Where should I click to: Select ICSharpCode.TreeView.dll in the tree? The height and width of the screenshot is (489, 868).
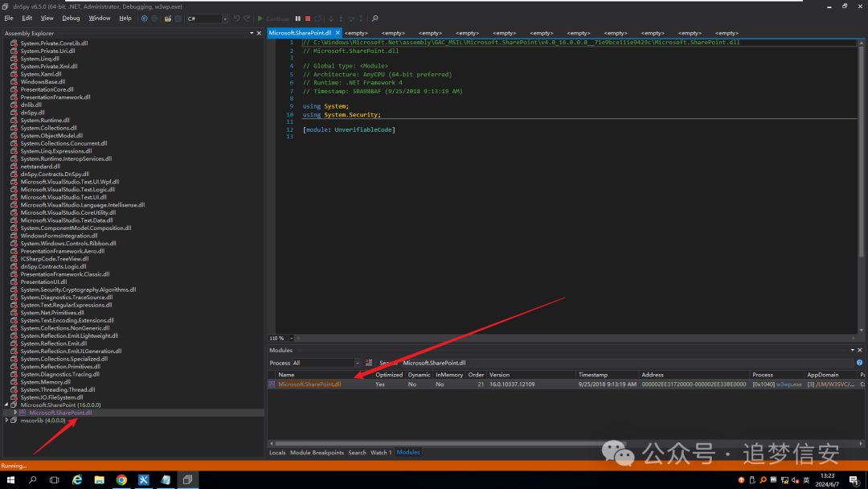coord(55,259)
